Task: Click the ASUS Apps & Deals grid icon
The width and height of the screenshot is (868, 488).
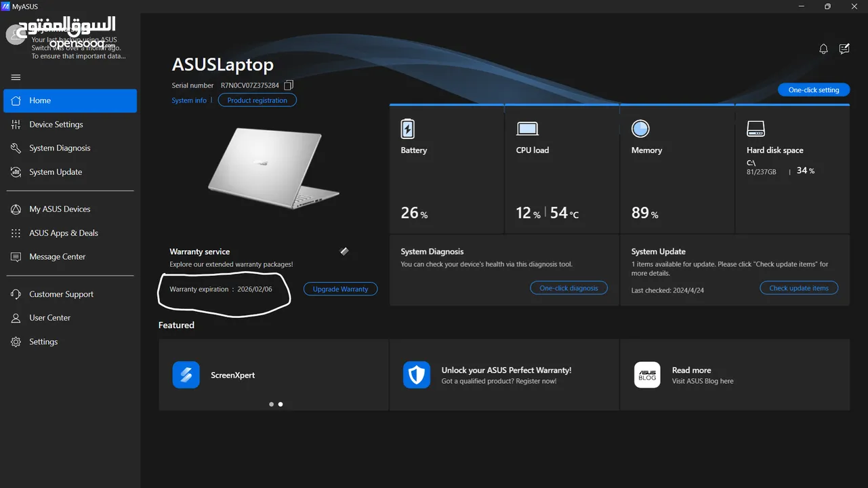Action: point(16,233)
